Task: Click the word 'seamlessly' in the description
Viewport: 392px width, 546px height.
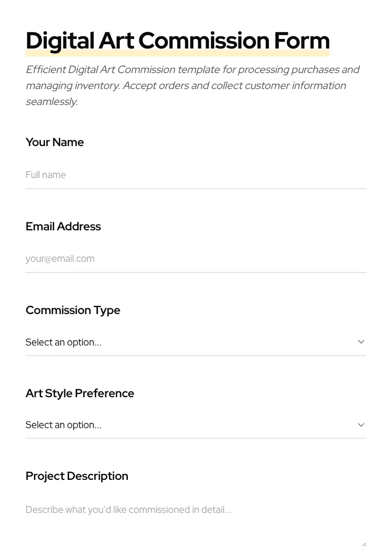Action: coord(51,102)
